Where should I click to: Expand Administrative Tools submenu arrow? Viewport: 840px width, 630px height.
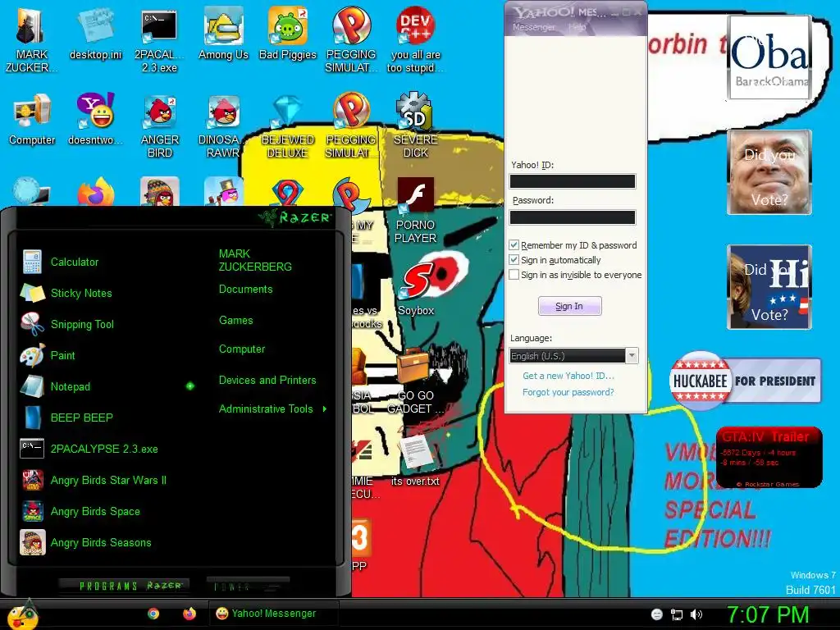pos(325,409)
